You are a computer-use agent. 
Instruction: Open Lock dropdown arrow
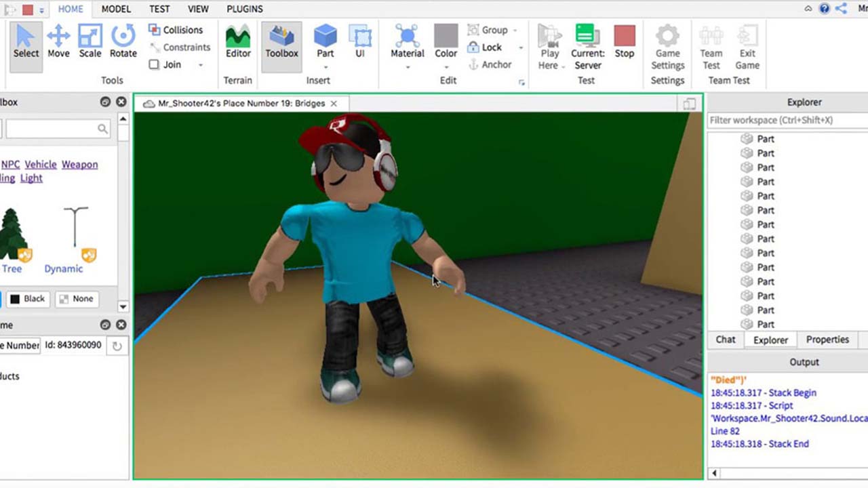(x=521, y=48)
